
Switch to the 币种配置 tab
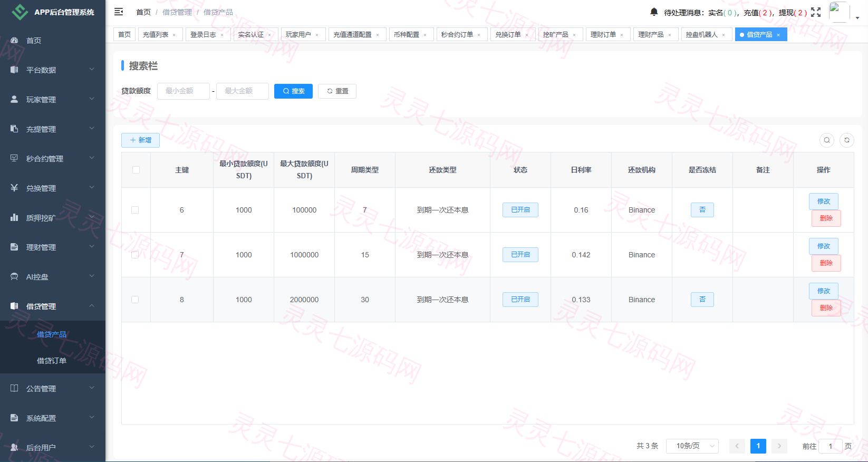pos(410,34)
